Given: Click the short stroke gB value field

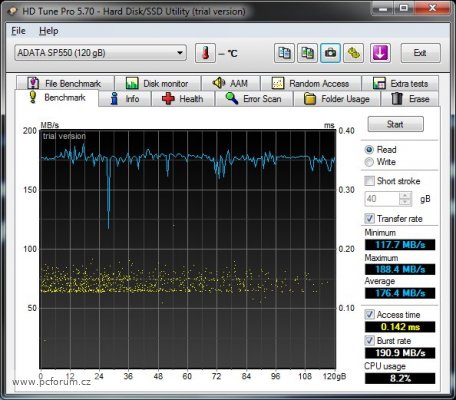Looking at the screenshot, I should 382,199.
